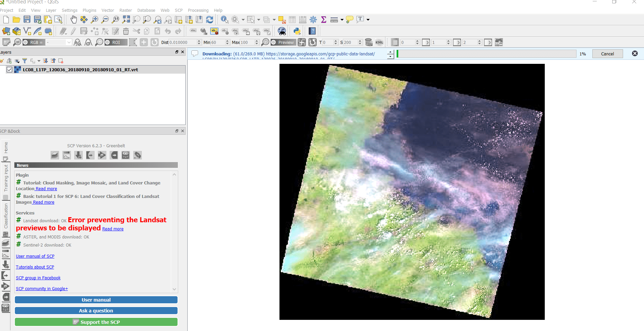Click the Ask a question button
644x331 pixels.
(96, 310)
